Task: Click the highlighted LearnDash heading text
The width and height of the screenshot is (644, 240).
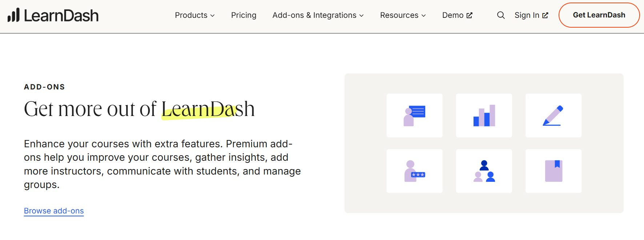Action: (x=208, y=109)
